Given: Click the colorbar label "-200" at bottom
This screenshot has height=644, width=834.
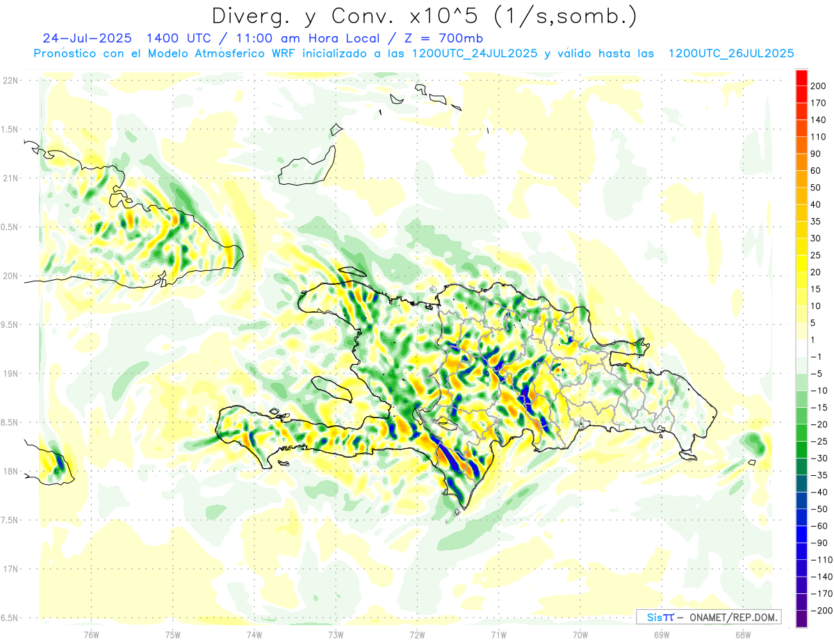Looking at the screenshot, I should point(821,611).
